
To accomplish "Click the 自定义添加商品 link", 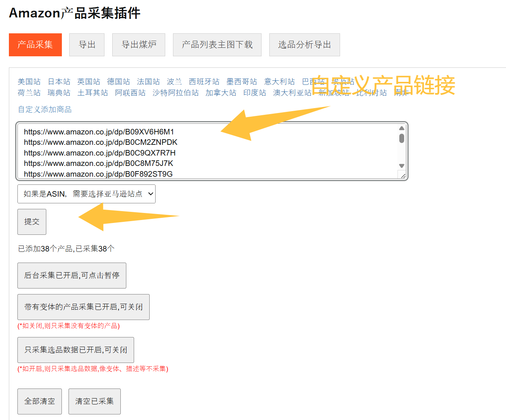I will click(45, 109).
